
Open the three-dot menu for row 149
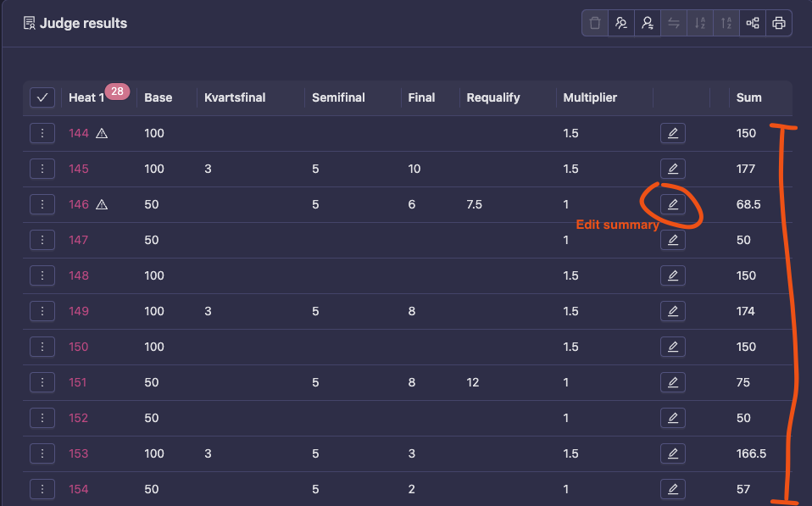coord(42,311)
